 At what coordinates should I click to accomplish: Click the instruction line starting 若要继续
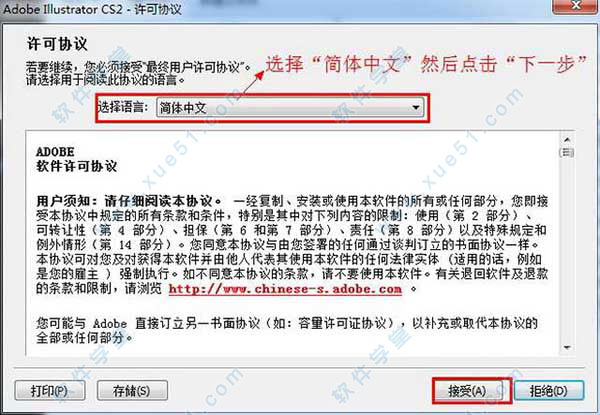pos(139,68)
